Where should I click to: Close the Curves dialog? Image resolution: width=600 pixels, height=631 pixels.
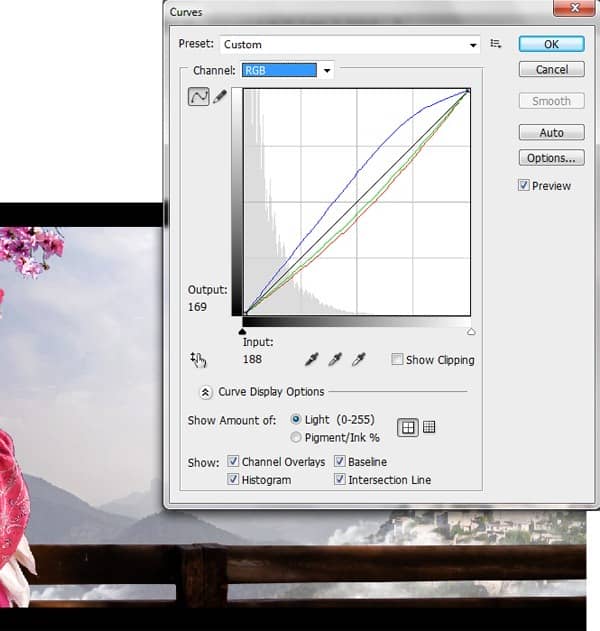tap(575, 8)
